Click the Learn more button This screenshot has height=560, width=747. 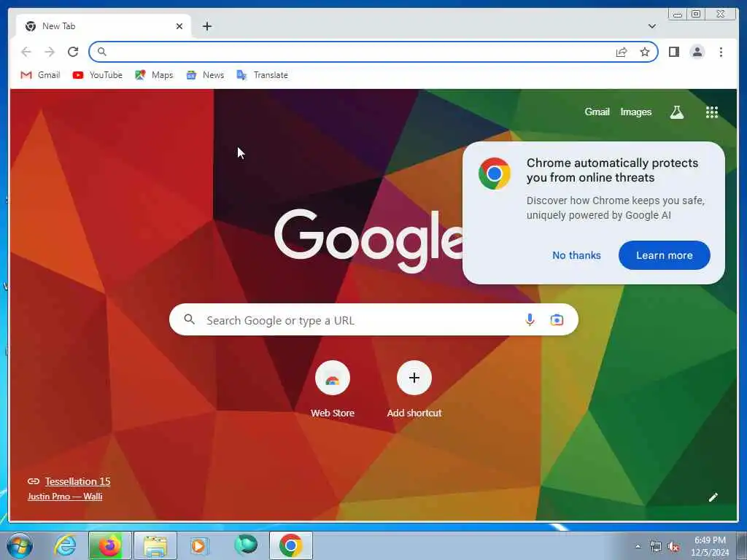[664, 255]
